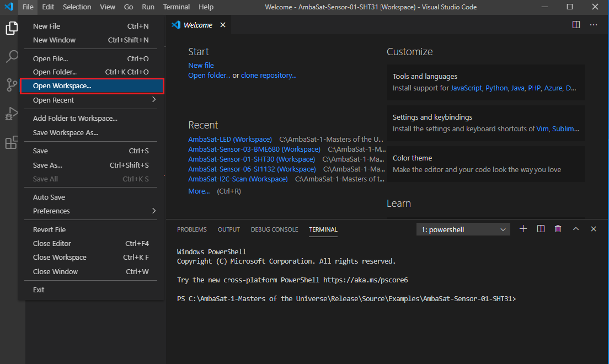Screen dimensions: 609x364
Task: Select the Welcome editor tab
Action: point(198,25)
